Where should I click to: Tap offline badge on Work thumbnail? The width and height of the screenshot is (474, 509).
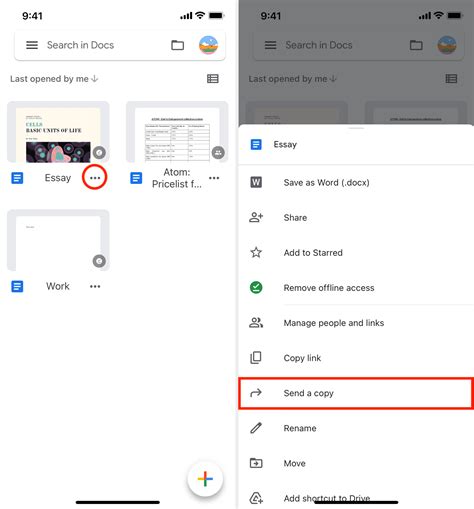point(99,261)
